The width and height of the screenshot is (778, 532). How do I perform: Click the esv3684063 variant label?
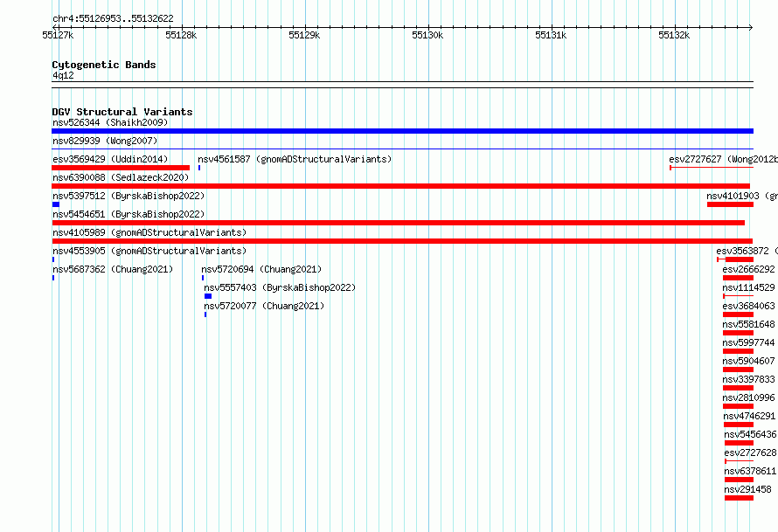tap(748, 306)
